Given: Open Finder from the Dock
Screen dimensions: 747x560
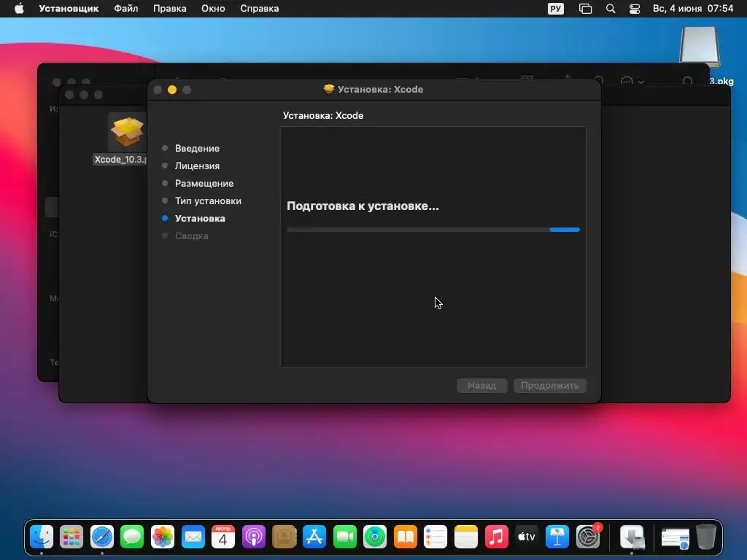Looking at the screenshot, I should coord(42,537).
